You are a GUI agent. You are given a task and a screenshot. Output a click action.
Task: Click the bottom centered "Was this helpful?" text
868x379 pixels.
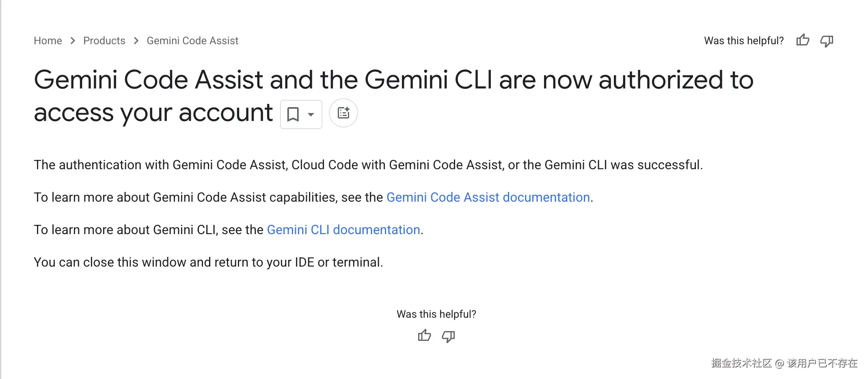click(x=436, y=314)
